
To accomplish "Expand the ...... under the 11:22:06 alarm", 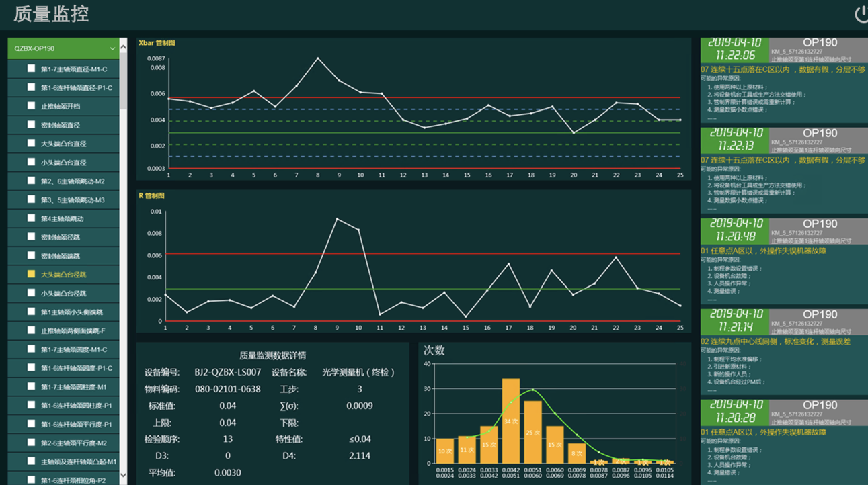I will (711, 118).
